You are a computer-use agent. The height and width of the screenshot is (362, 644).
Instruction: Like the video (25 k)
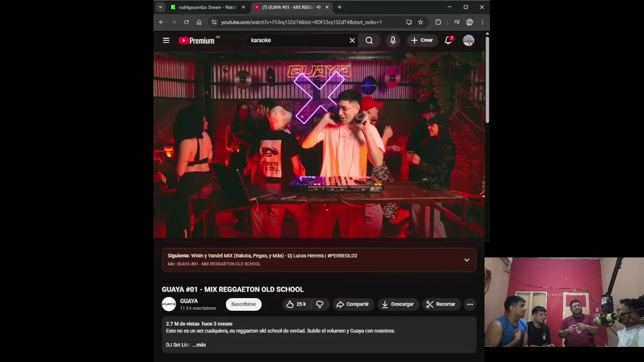coord(296,304)
